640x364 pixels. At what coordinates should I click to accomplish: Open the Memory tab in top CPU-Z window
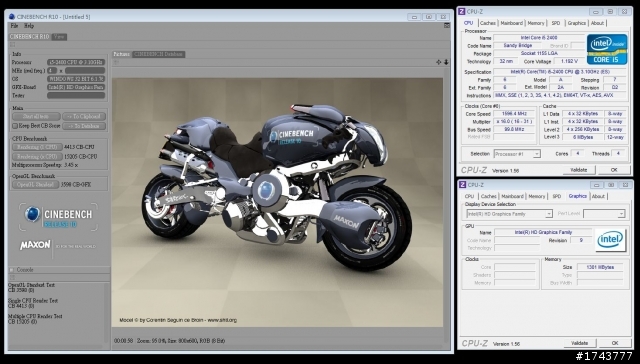(x=536, y=23)
